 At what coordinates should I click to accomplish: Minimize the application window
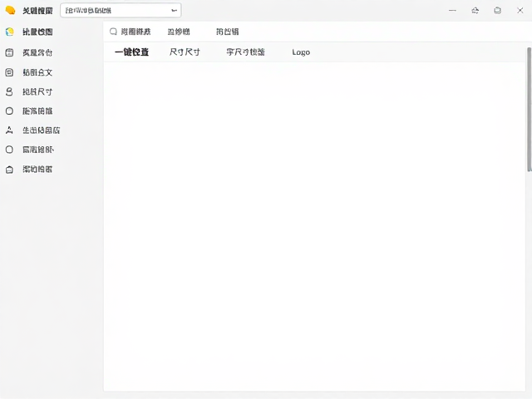click(x=452, y=11)
